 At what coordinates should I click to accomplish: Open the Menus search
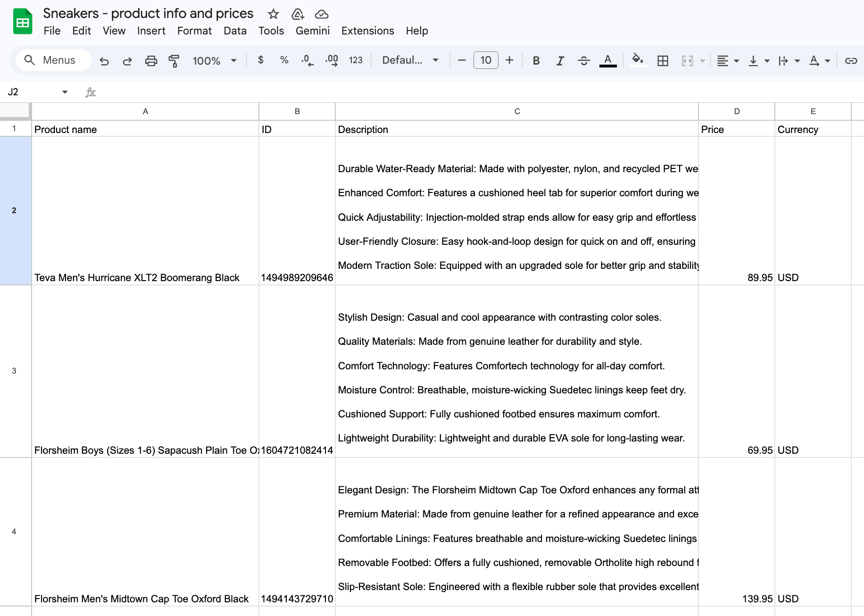[x=53, y=60]
